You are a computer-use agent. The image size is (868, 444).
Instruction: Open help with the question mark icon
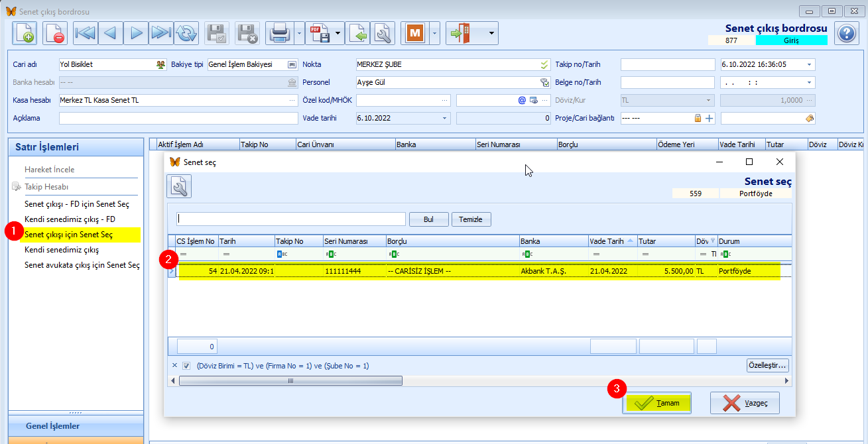[847, 32]
